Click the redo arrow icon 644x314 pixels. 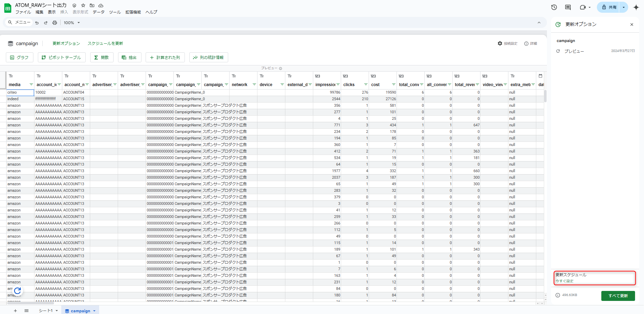click(46, 23)
